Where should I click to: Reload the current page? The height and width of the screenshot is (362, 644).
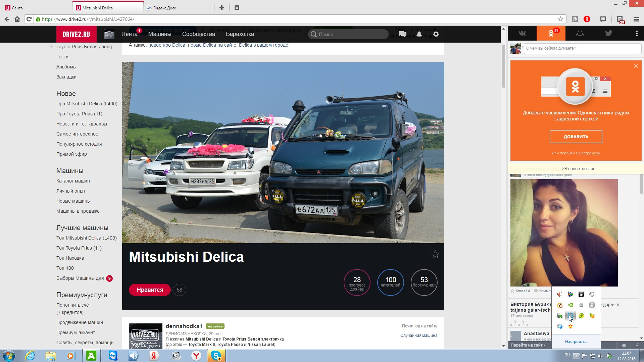point(29,19)
